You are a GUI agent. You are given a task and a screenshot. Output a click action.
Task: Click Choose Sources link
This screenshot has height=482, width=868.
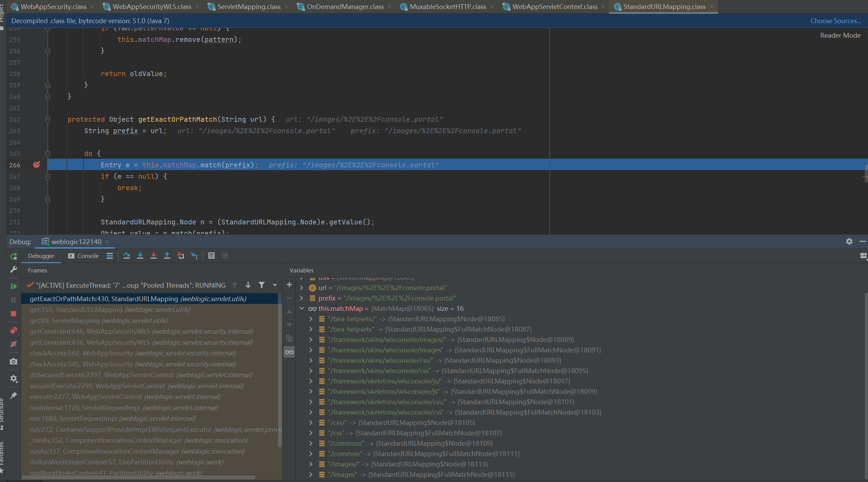point(835,21)
